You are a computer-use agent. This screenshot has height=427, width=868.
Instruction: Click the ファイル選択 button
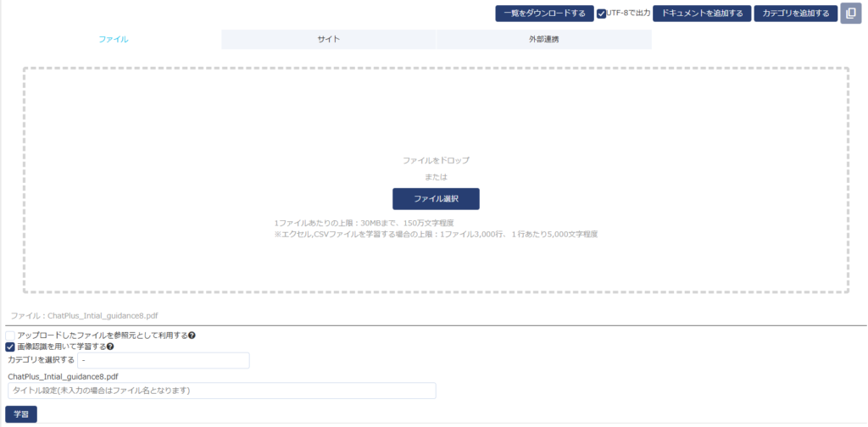pos(436,198)
